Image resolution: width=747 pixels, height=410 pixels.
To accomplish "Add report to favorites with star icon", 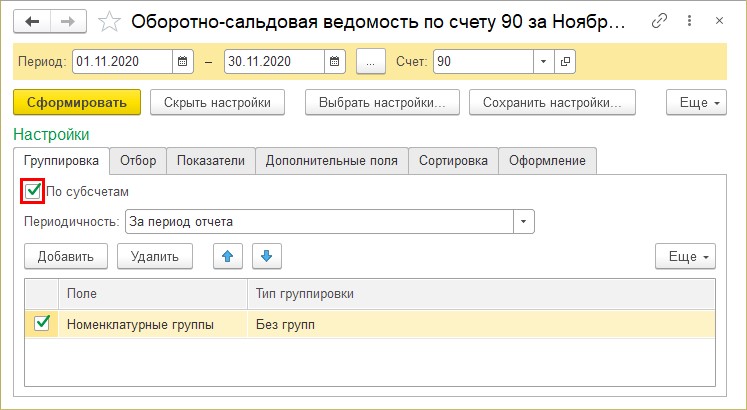I will coord(110,21).
